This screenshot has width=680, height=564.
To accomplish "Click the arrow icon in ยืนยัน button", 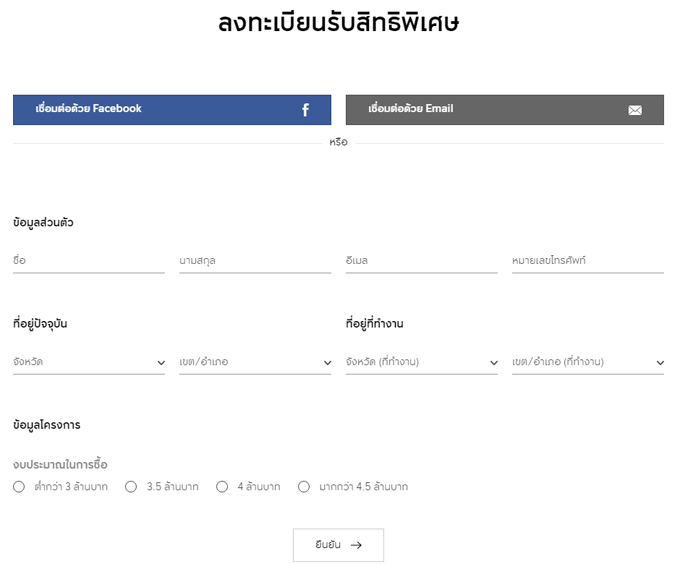I will pyautogui.click(x=356, y=545).
